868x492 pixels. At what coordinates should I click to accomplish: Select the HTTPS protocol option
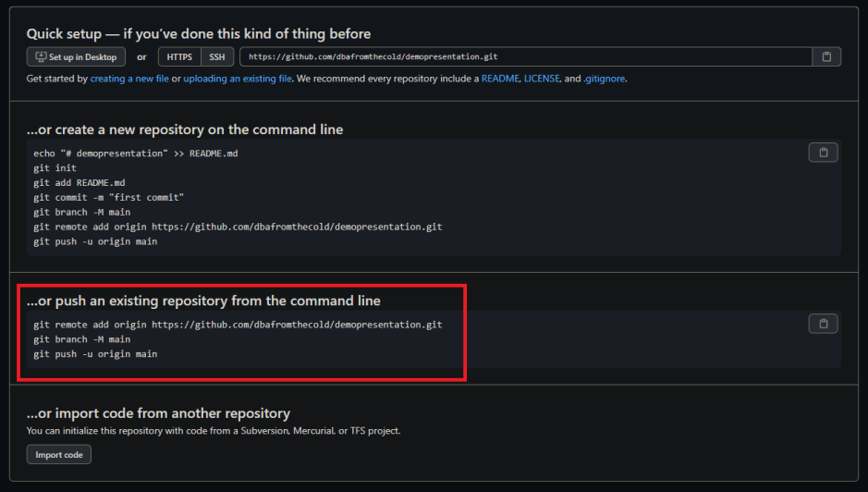(x=179, y=57)
